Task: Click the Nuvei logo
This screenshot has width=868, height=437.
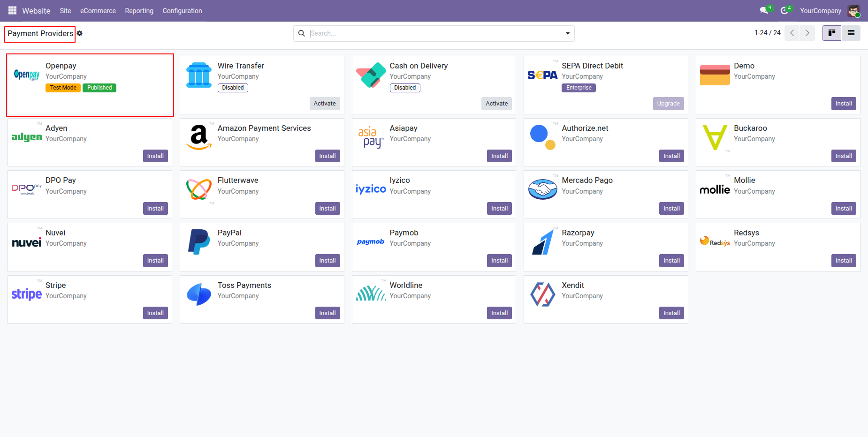Action: (x=27, y=242)
